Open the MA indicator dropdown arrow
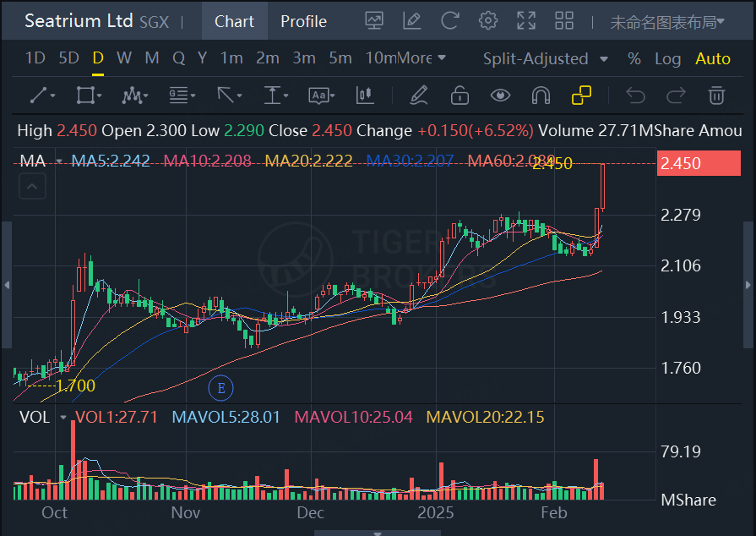 pos(59,161)
